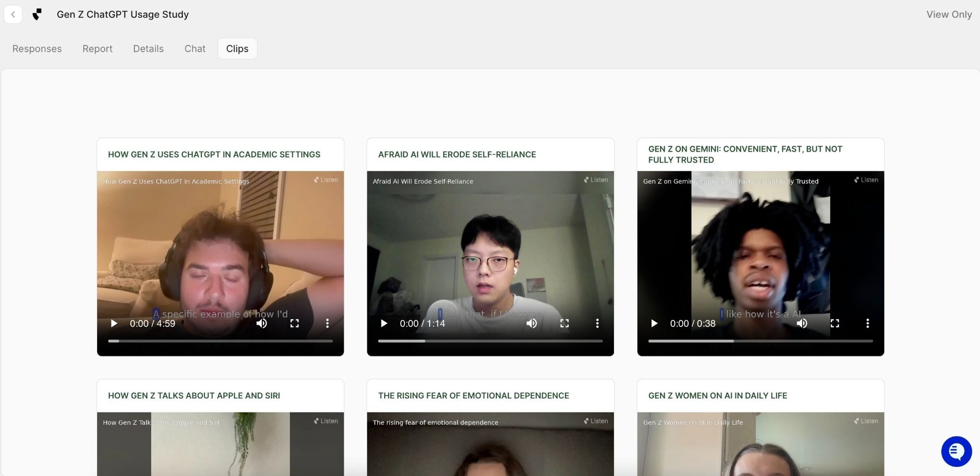980x476 pixels.
Task: Play the Gen Z on Gemini clip
Action: [x=654, y=323]
